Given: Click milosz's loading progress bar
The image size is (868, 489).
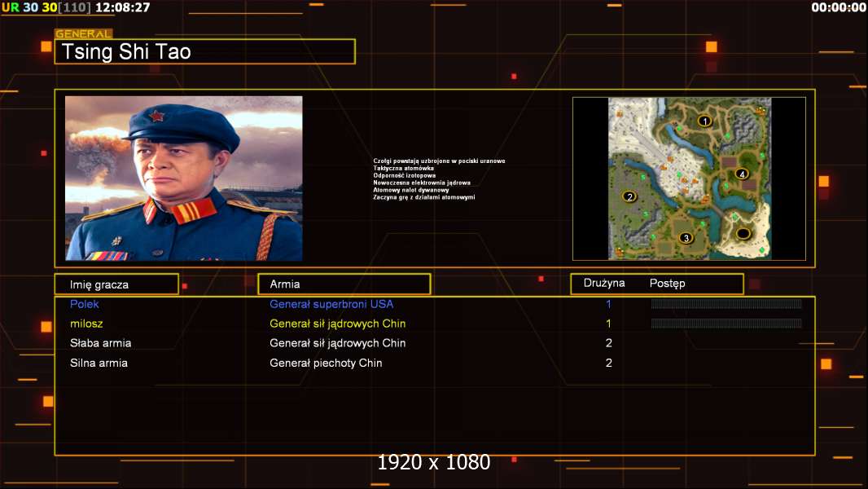Looking at the screenshot, I should point(726,324).
